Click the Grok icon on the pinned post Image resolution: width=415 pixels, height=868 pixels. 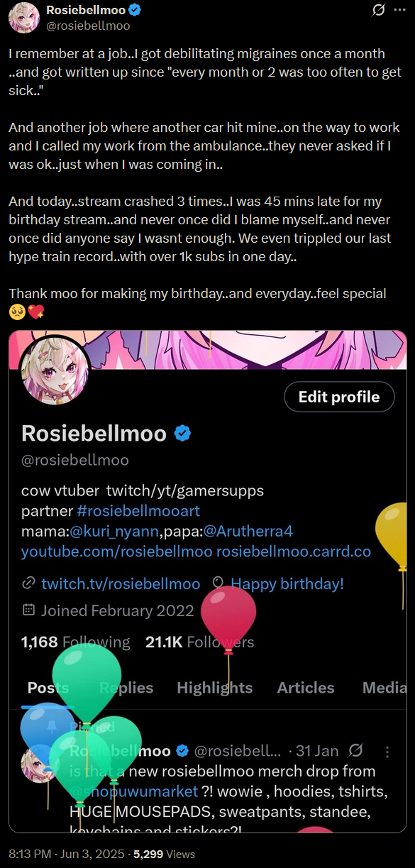357,750
